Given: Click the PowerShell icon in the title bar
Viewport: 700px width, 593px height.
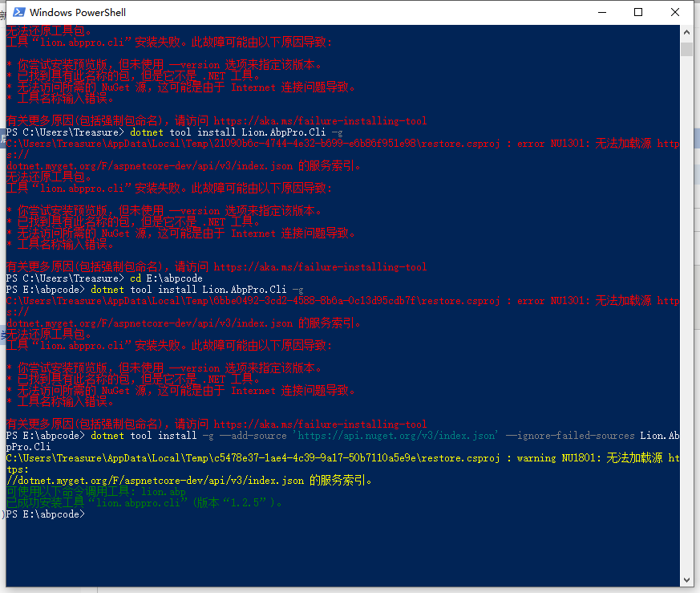Looking at the screenshot, I should (x=18, y=13).
